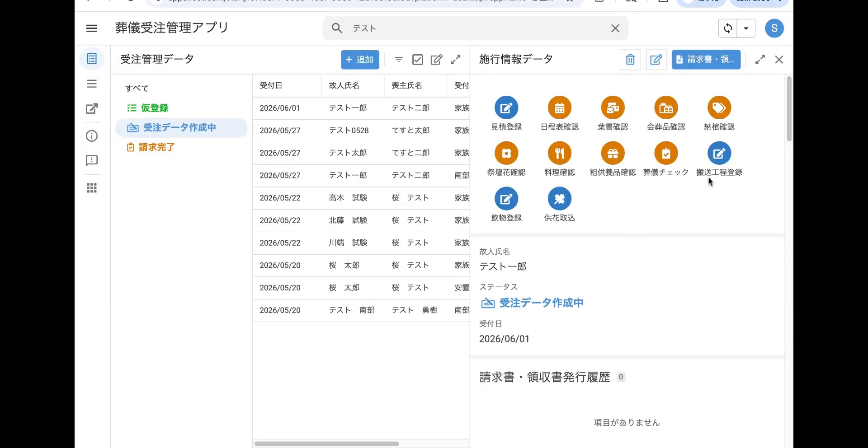
Task: Clear the search text with X
Action: point(615,28)
